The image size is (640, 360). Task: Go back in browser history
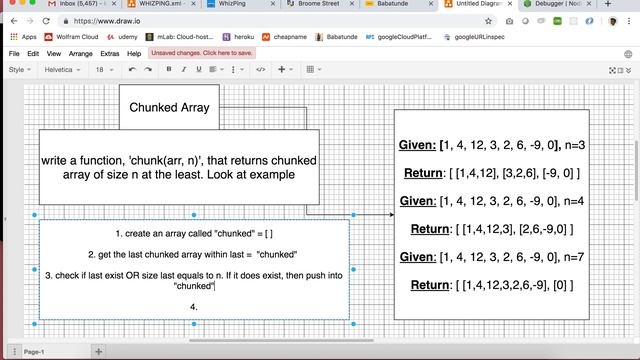coord(14,21)
